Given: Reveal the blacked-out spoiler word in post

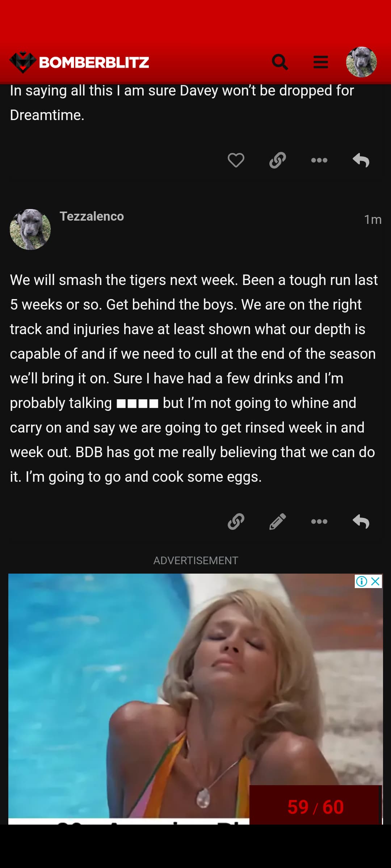Looking at the screenshot, I should (138, 403).
